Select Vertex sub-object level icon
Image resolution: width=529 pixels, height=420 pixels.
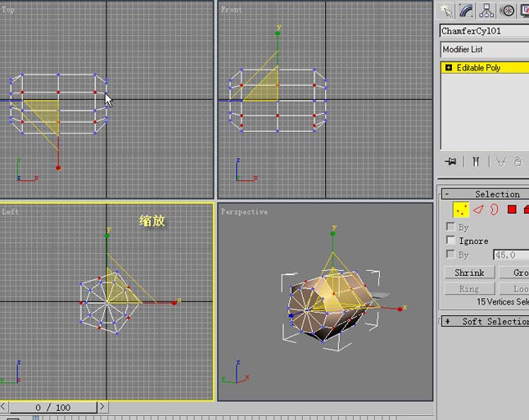(x=461, y=210)
